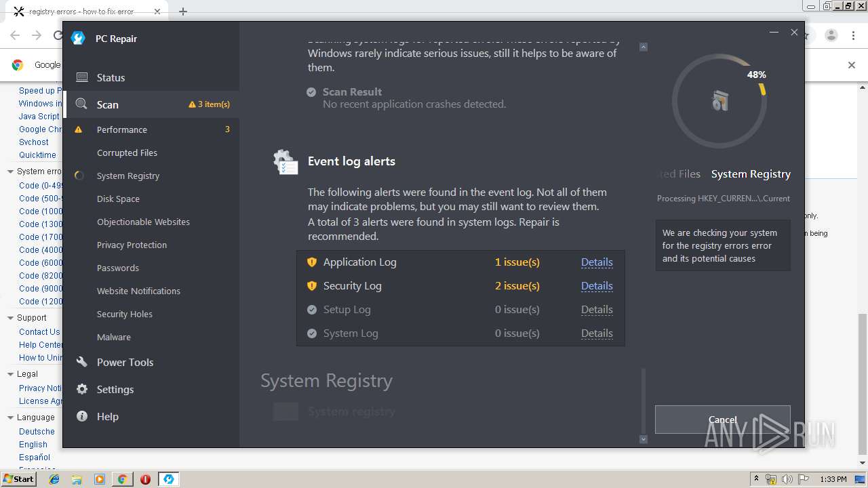The width and height of the screenshot is (868, 488).
Task: Open Chrome from taskbar
Action: 122,479
